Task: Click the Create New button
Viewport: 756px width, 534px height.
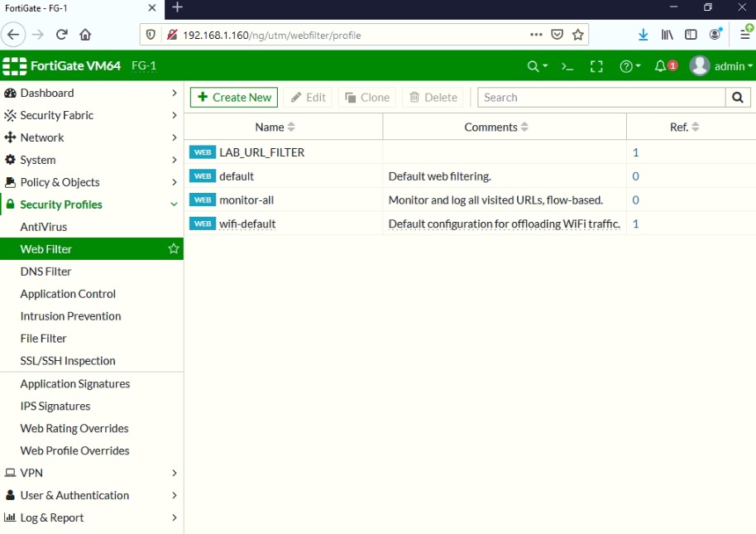Action: 233,97
